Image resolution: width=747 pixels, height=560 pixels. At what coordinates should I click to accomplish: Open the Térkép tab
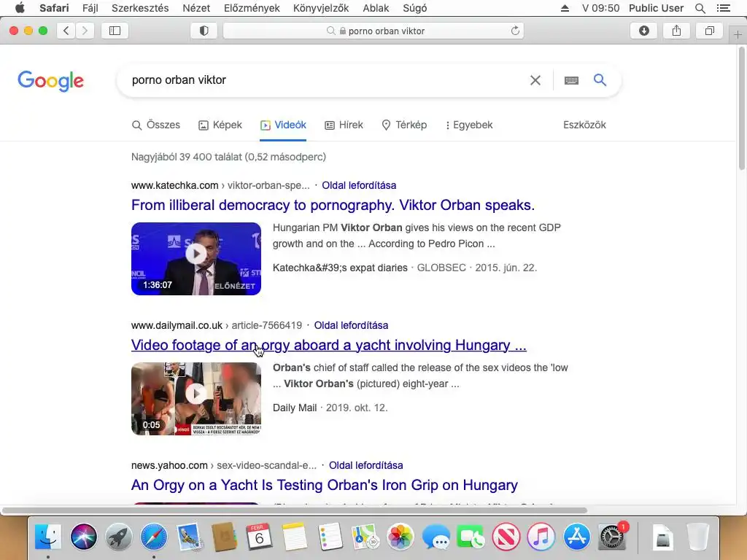[x=404, y=125]
